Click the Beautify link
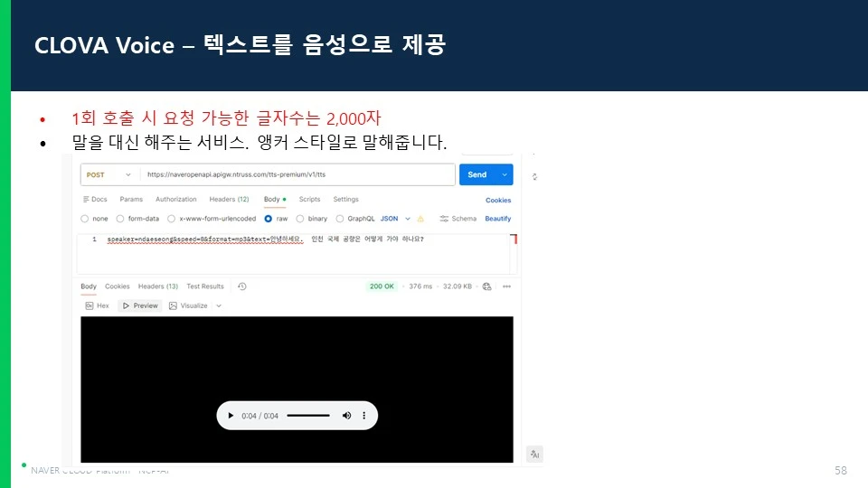Screen dimensions: 868x488 [497, 219]
